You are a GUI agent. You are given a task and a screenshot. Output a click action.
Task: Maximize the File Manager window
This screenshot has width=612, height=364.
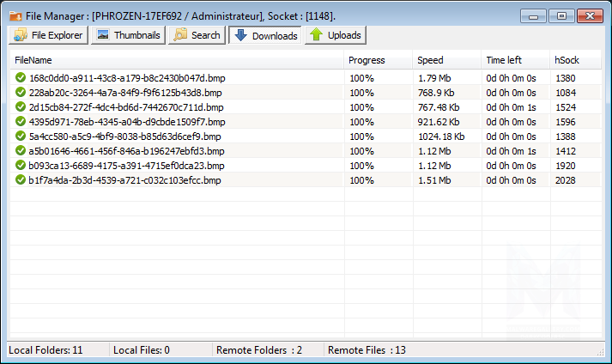coord(561,15)
